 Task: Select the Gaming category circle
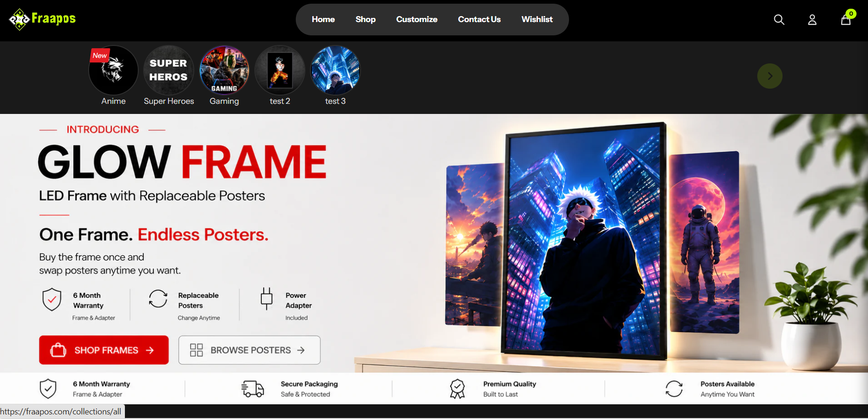pos(224,70)
